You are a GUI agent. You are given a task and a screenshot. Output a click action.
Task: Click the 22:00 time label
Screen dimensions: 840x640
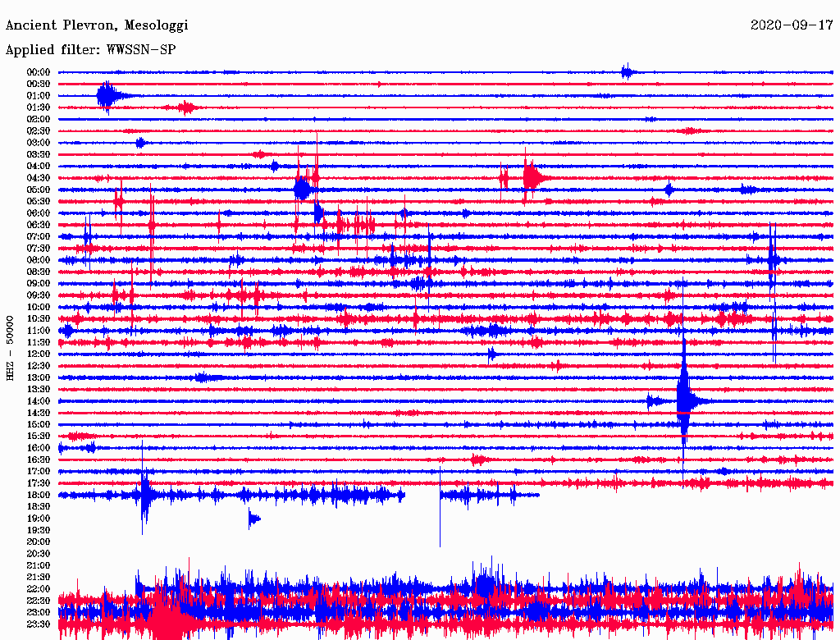(39, 589)
